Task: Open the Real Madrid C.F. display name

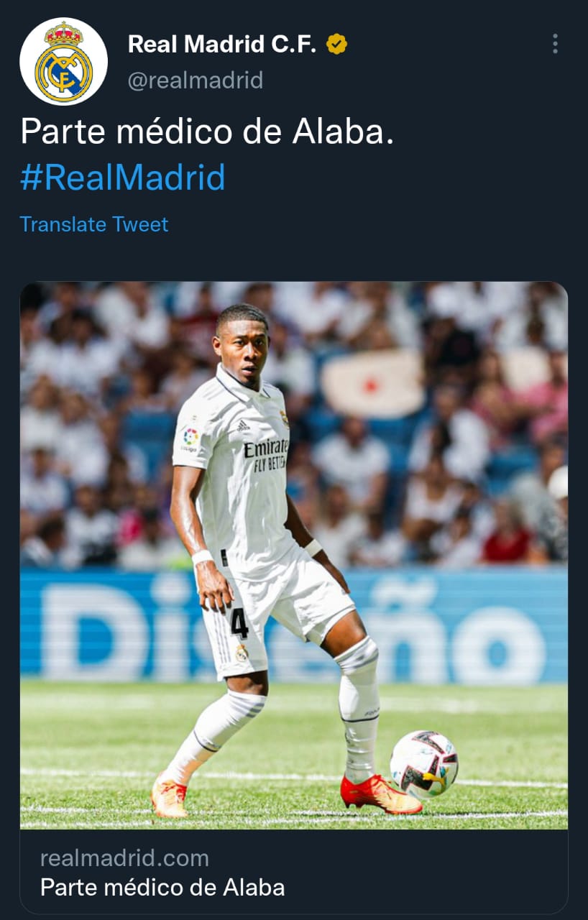Action: pos(222,45)
